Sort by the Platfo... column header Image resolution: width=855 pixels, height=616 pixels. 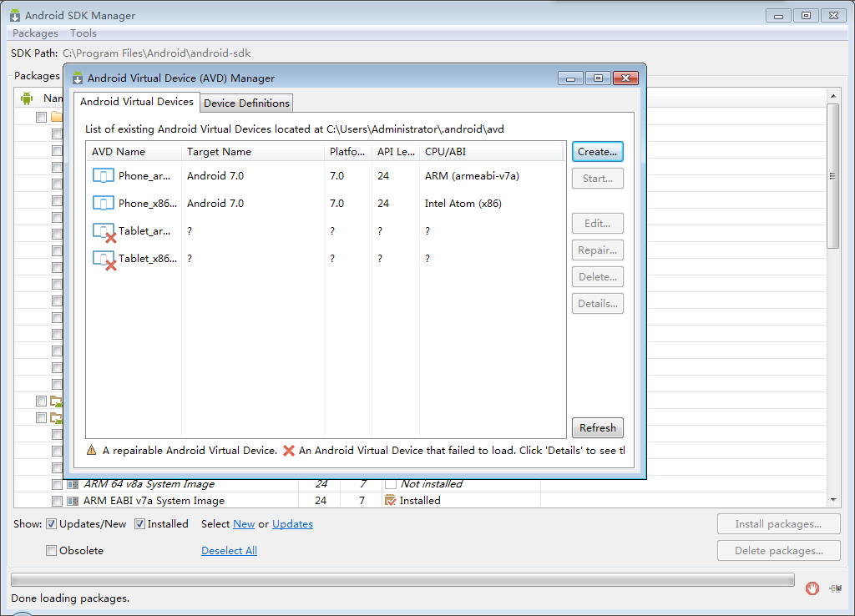pyautogui.click(x=348, y=152)
